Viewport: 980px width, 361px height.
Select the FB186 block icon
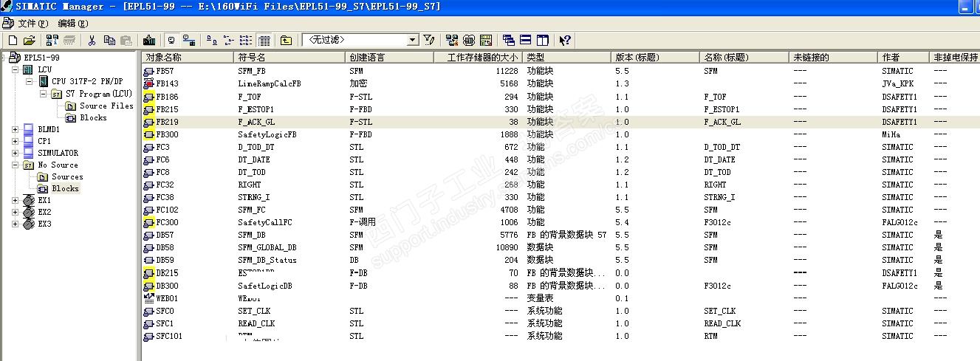coord(150,97)
